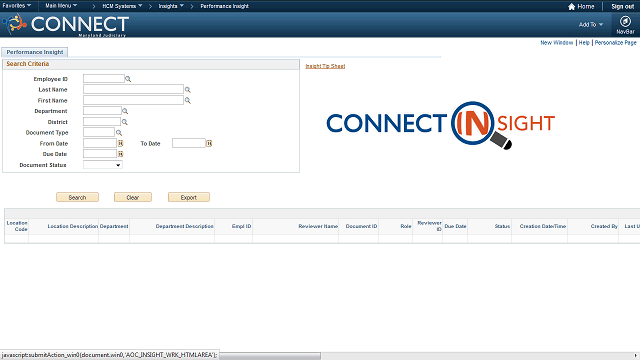The image size is (640, 360).
Task: Open the NavBar compass icon
Action: coord(625,21)
